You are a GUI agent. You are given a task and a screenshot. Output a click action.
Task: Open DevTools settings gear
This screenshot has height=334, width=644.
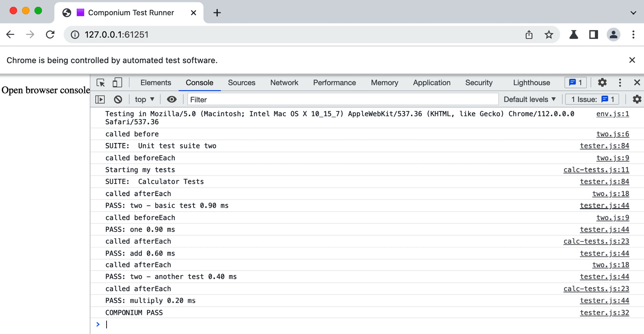coord(602,83)
